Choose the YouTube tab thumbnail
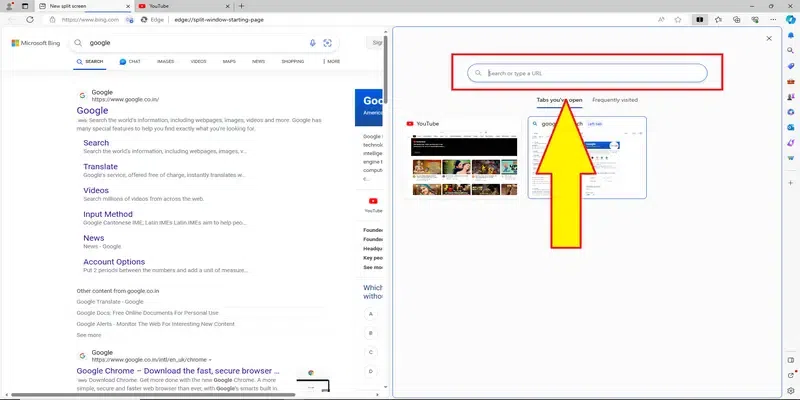Viewport: 800px width, 400px height. (463, 158)
